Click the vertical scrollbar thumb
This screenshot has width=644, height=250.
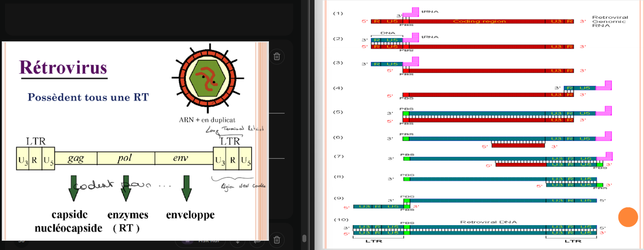coord(304,238)
